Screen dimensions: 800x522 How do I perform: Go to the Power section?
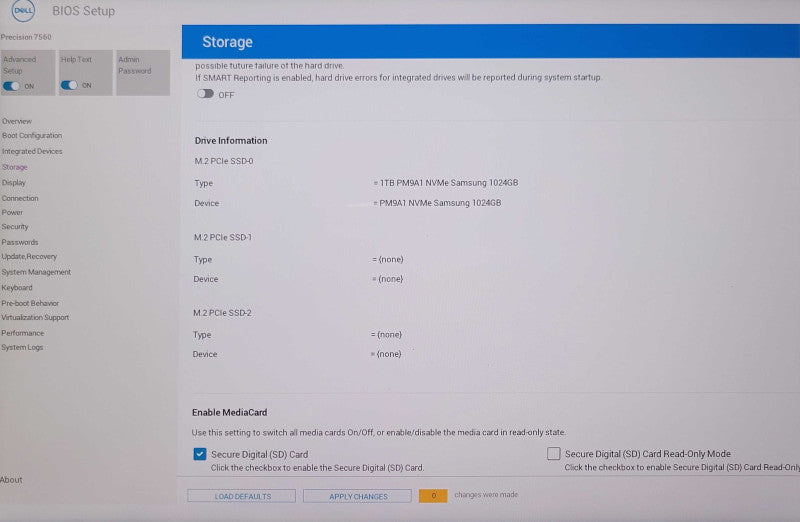pos(12,212)
